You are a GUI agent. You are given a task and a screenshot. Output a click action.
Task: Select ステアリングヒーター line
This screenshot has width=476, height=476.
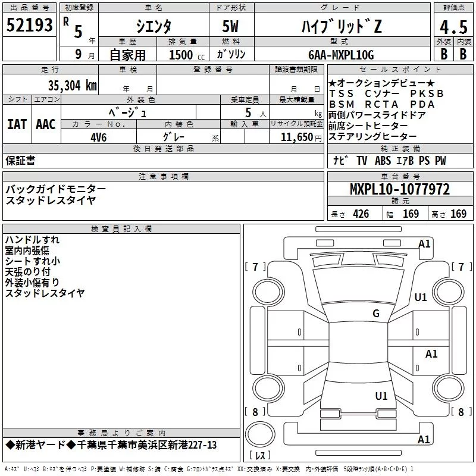click(x=372, y=136)
